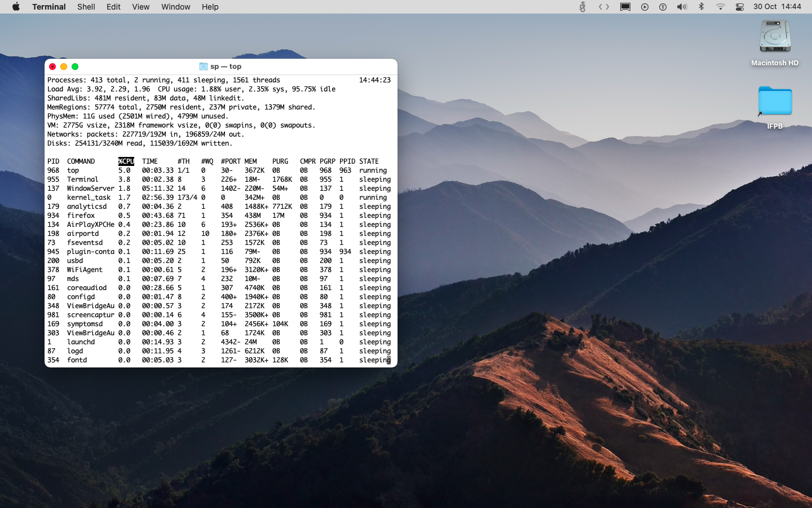Click the 'fontd' process name
812x508 pixels.
(77, 360)
